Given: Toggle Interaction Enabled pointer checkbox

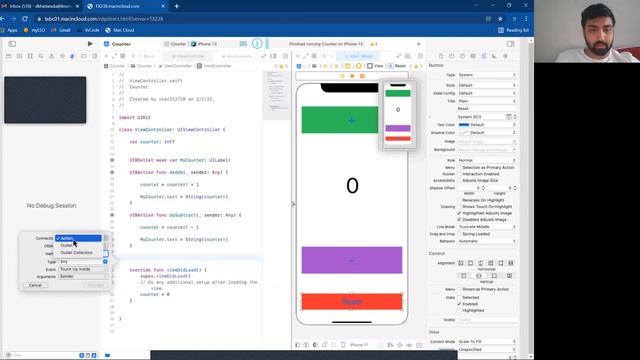Looking at the screenshot, I should [x=459, y=174].
